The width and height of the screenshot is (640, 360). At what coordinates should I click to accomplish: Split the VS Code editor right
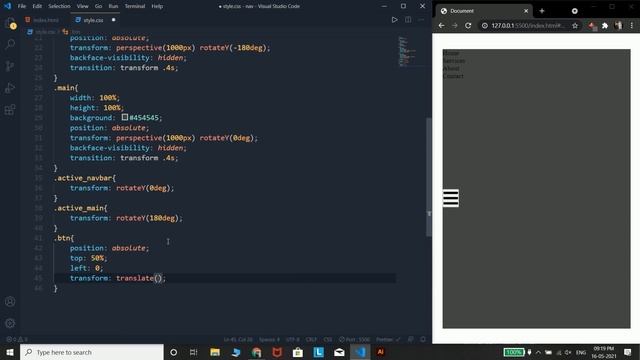408,20
